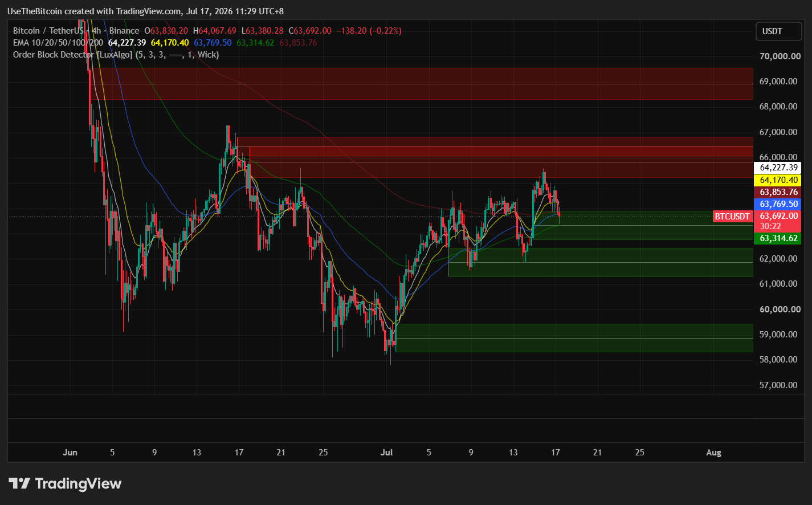Click the 67,000.00 price axis label
Screen dimensions: 812x505
tap(778, 132)
